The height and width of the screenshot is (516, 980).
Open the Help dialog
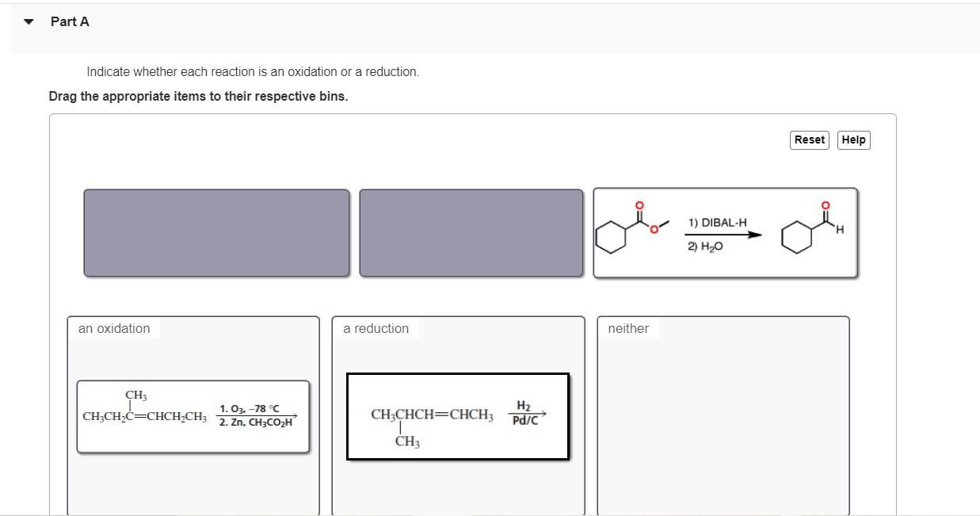tap(853, 140)
